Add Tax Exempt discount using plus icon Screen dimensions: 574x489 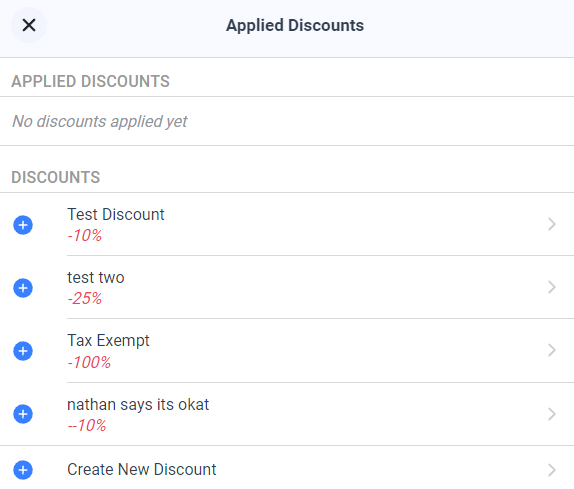click(x=23, y=351)
